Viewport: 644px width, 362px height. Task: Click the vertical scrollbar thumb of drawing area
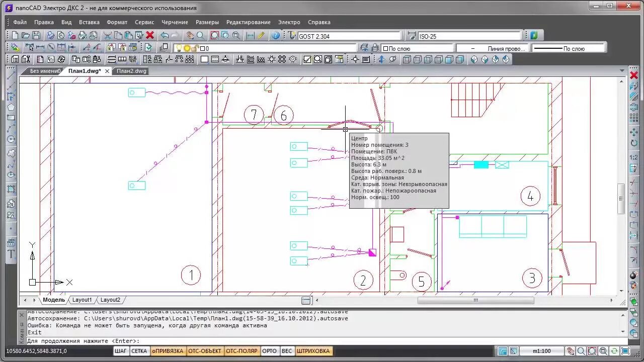tap(621, 199)
